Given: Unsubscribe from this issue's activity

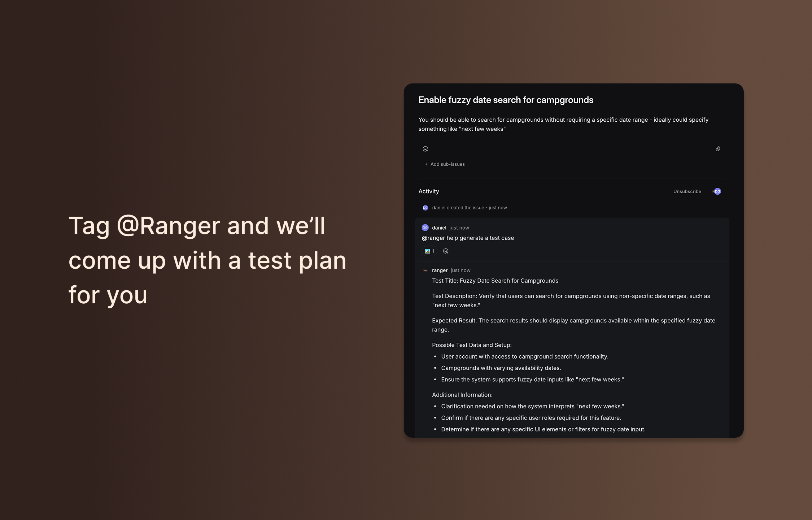Looking at the screenshot, I should point(687,191).
